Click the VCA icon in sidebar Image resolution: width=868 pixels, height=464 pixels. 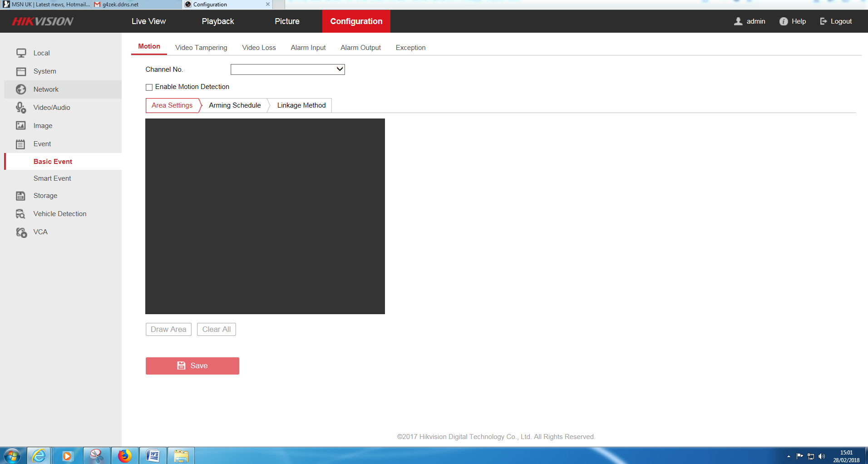pos(21,232)
